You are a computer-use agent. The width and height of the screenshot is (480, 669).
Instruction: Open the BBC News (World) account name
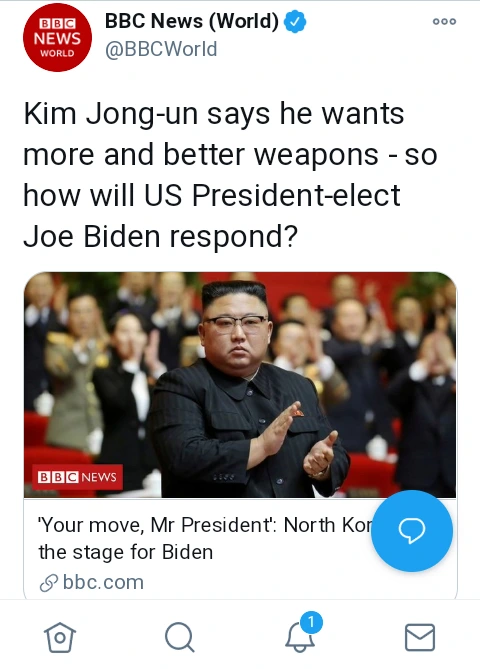click(192, 21)
